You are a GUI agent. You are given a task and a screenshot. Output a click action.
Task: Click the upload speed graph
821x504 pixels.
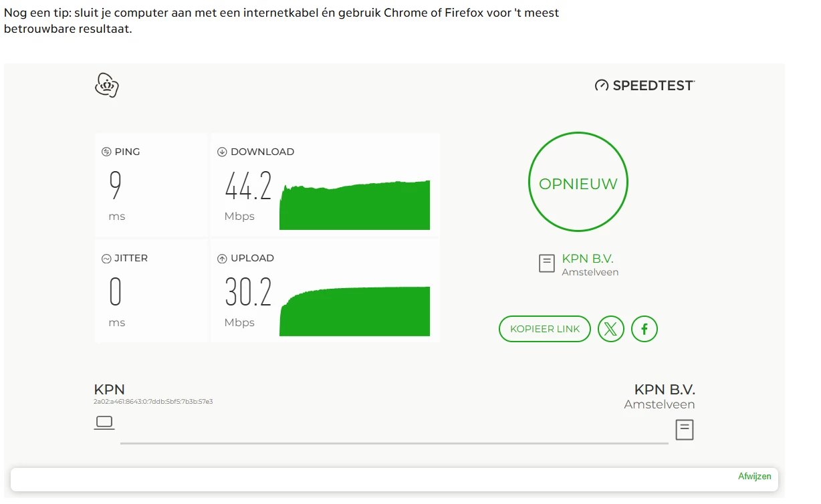click(x=355, y=313)
